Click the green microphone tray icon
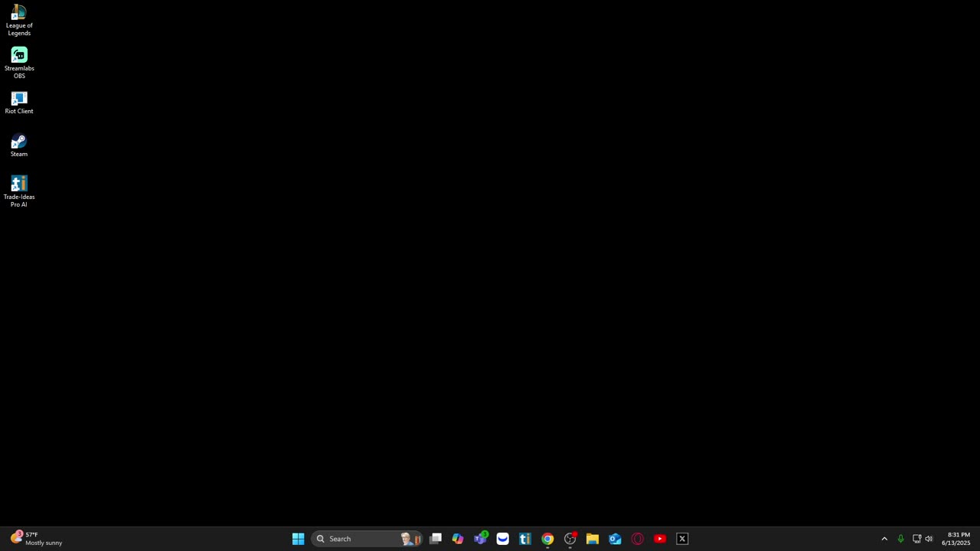 point(900,539)
